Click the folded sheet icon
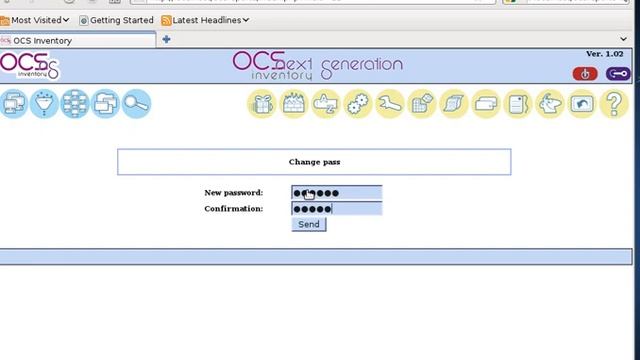Image resolution: width=640 pixels, height=360 pixels. pyautogui.click(x=453, y=104)
